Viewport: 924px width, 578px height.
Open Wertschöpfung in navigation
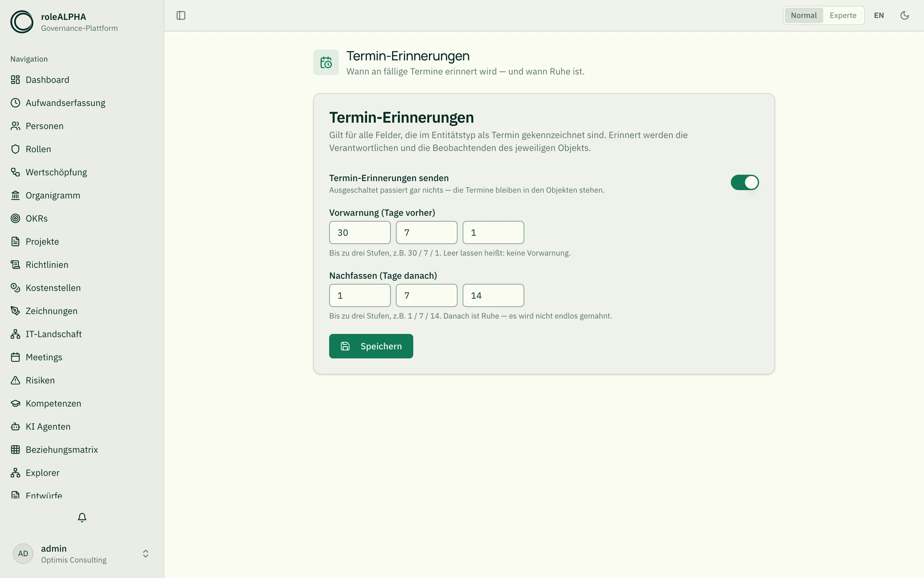click(82, 172)
